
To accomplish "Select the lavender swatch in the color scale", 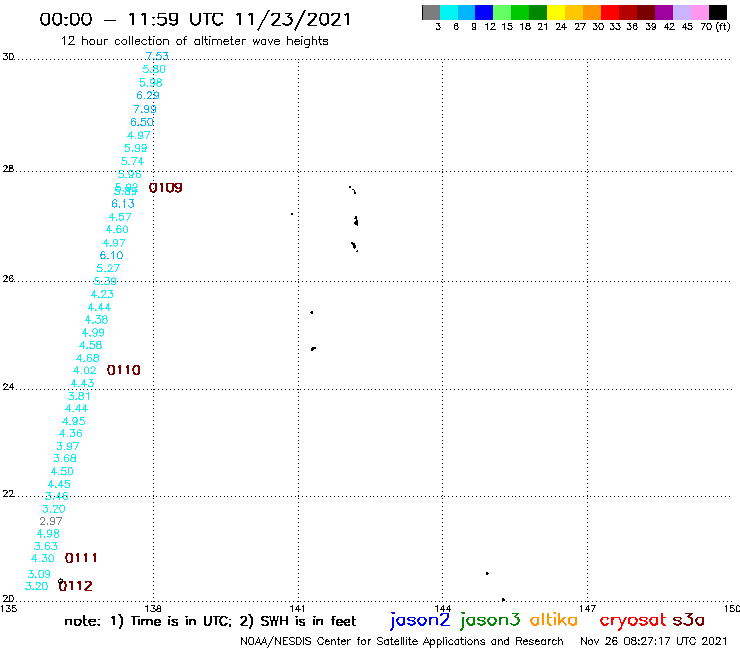I will coord(682,12).
